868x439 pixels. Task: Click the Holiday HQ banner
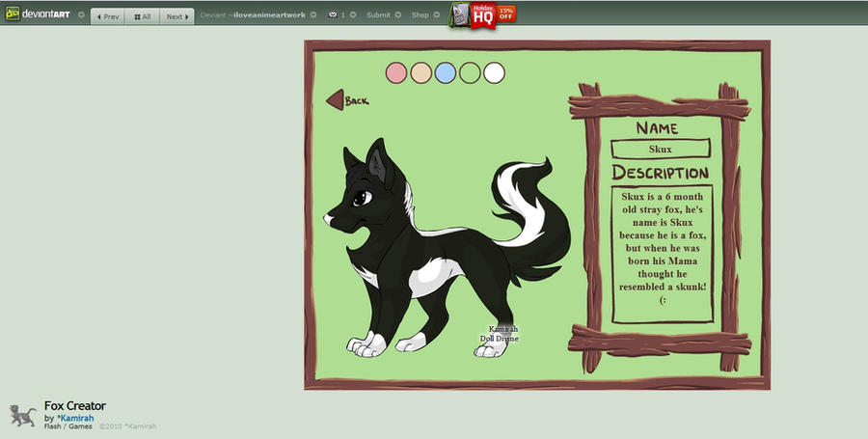pyautogui.click(x=482, y=14)
